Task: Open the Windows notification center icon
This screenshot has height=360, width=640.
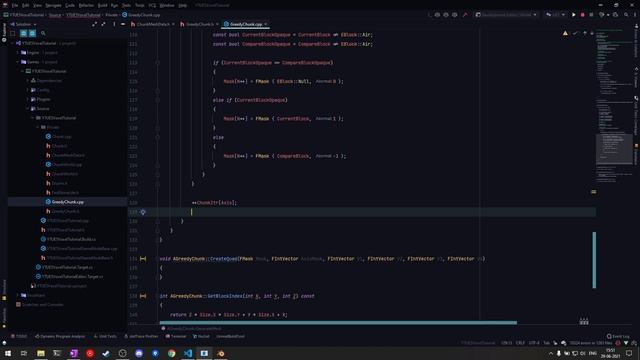Action: tap(629, 353)
